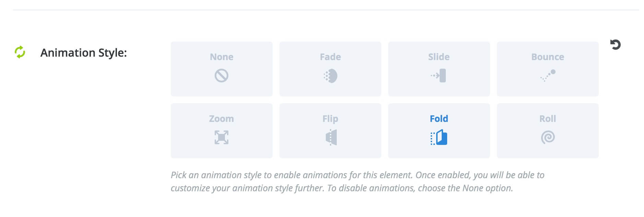Click the Roll spiral icon
The width and height of the screenshot is (644, 217).
pyautogui.click(x=548, y=137)
